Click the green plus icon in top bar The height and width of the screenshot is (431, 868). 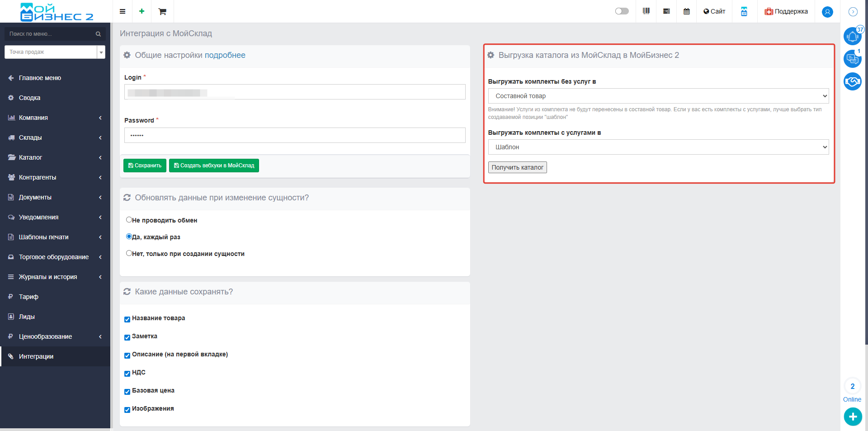click(x=142, y=11)
